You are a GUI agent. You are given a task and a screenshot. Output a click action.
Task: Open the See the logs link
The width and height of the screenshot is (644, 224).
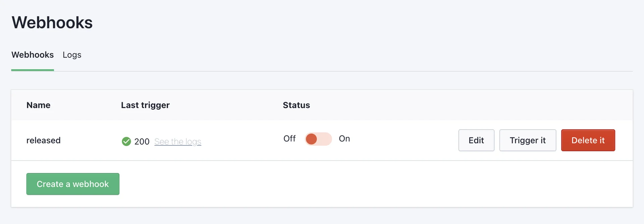(178, 142)
